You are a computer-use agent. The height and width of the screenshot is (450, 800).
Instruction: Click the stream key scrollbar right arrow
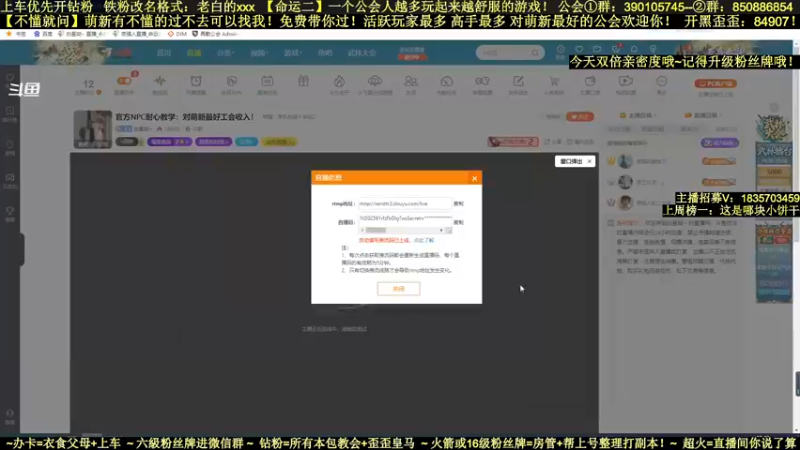(441, 231)
